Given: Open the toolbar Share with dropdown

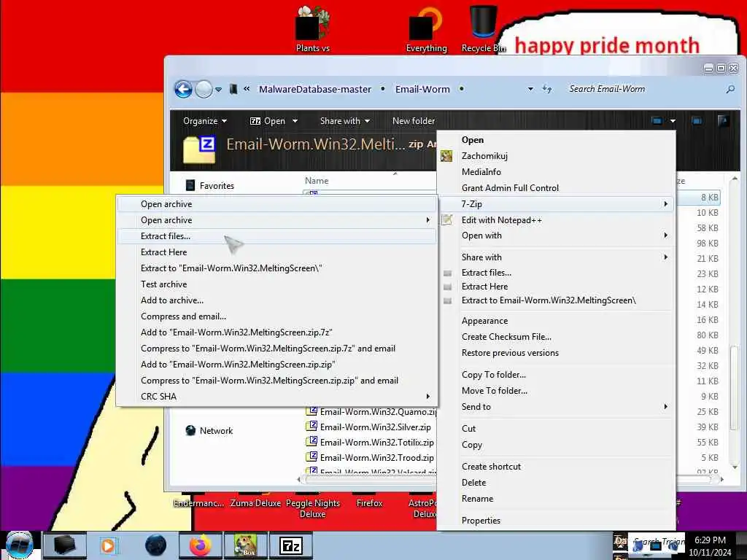Looking at the screenshot, I should click(345, 121).
